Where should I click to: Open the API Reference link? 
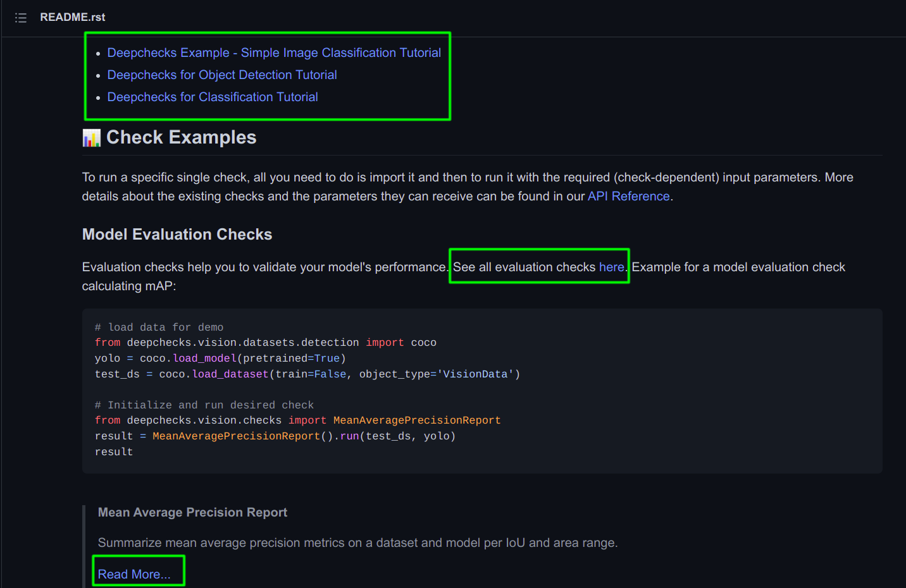point(628,196)
